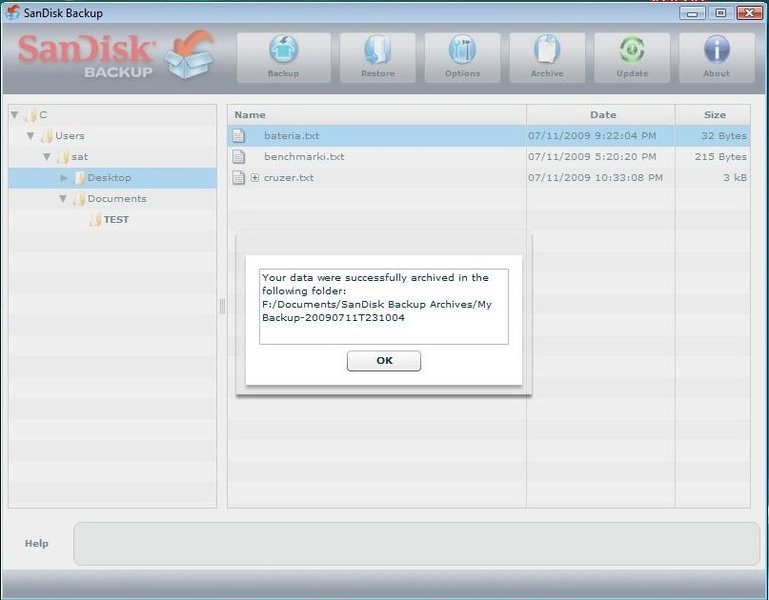769x600 pixels.
Task: Click the cruzer.txt file icon
Action: pos(239,178)
